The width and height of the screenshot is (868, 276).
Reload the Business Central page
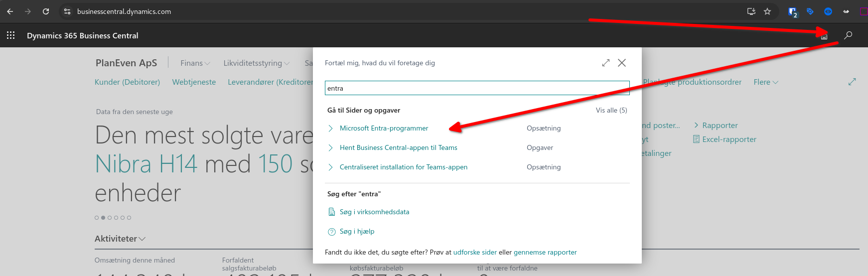[46, 11]
